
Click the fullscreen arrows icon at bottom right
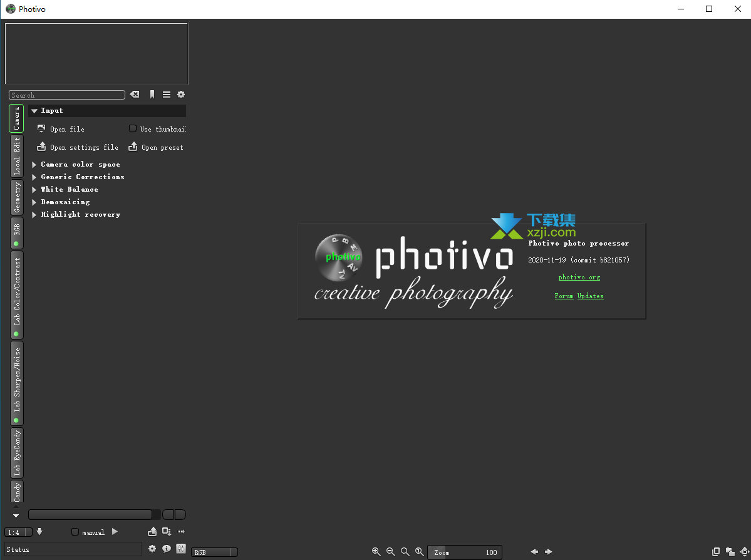tap(744, 552)
